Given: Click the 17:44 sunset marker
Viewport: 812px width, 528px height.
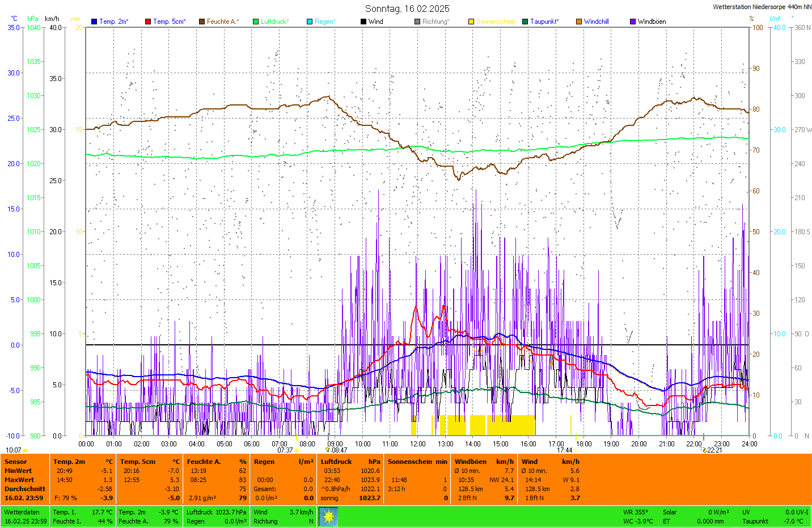Looking at the screenshot, I should click(564, 450).
